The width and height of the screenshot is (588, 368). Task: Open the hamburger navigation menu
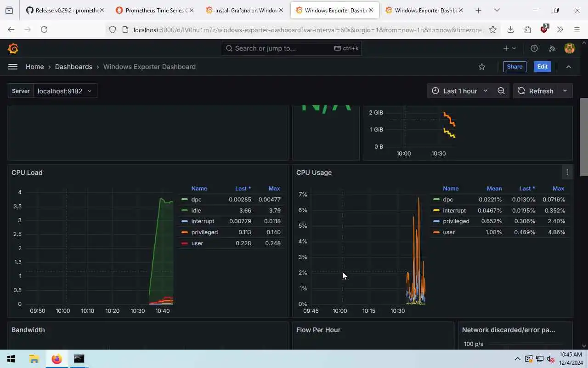coord(13,67)
